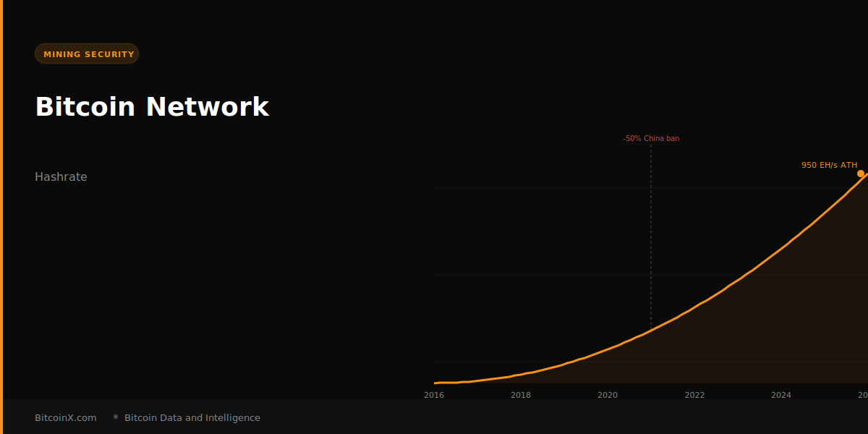Click the Bitcoin Data and Intelligence tagline

192,417
